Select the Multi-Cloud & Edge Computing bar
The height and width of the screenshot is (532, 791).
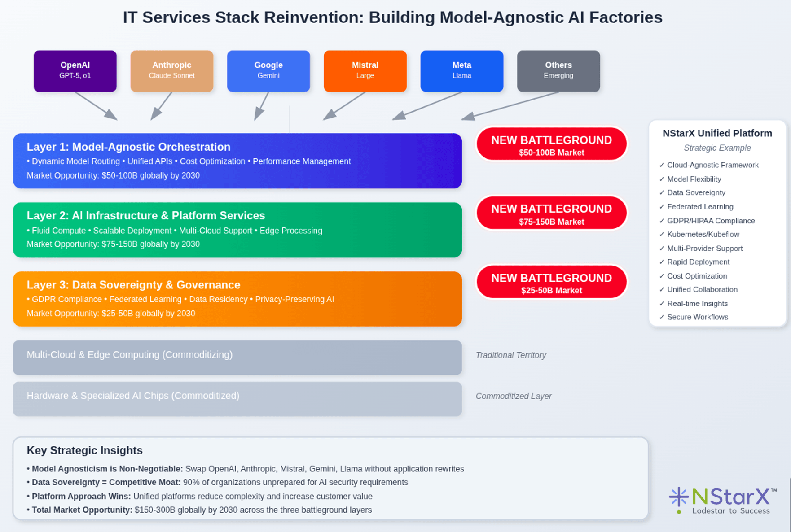(x=237, y=358)
